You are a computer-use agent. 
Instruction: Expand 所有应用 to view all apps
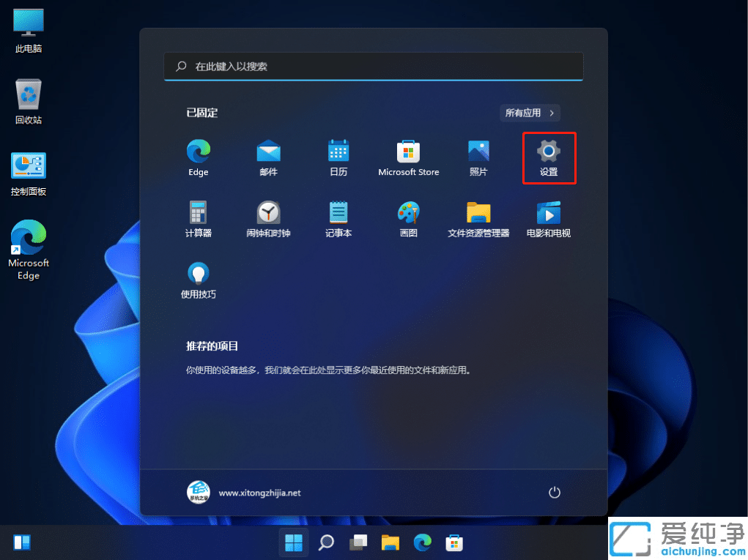(529, 113)
